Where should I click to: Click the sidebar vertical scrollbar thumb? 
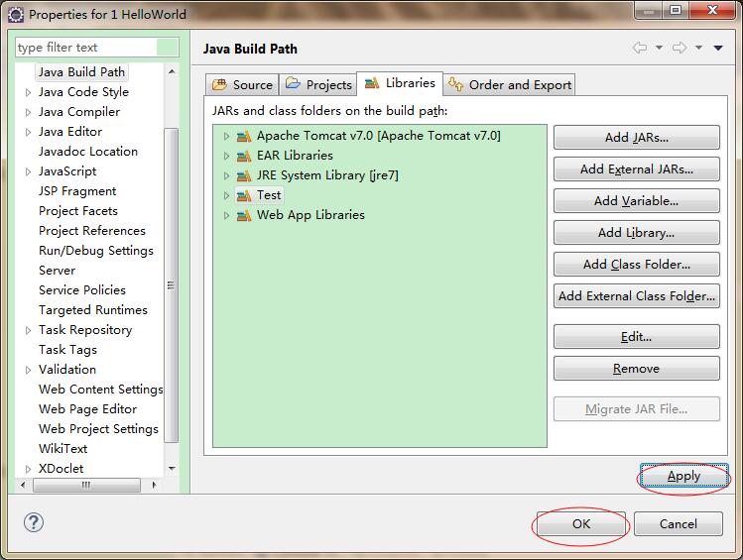click(x=171, y=285)
